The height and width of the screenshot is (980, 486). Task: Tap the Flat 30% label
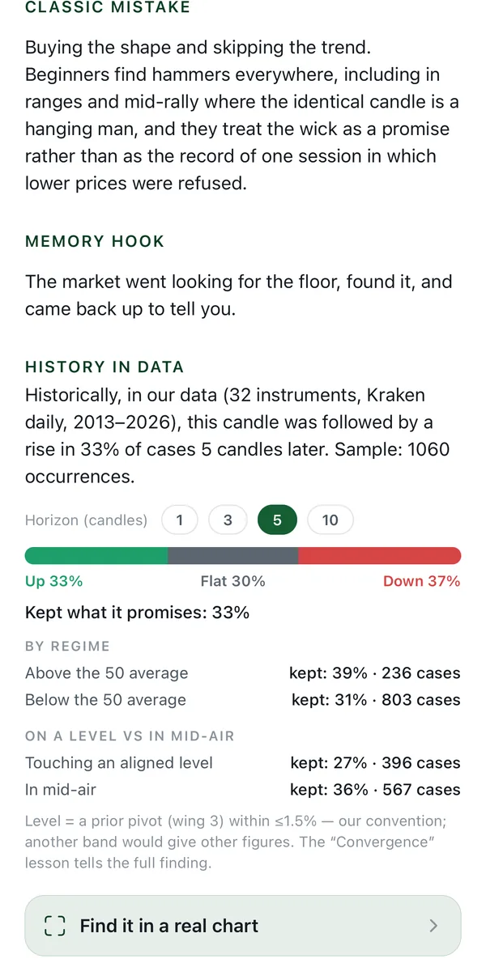(233, 581)
